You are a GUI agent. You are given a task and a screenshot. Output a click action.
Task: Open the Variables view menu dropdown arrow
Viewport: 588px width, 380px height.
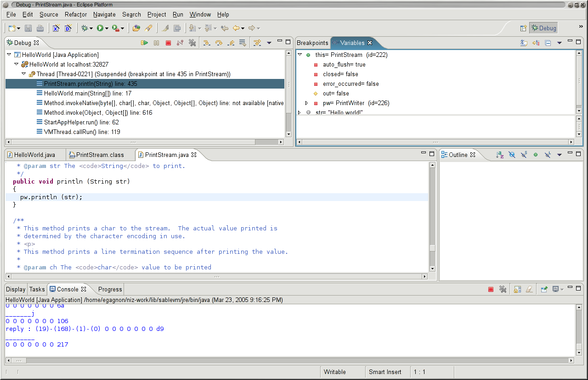(x=560, y=43)
